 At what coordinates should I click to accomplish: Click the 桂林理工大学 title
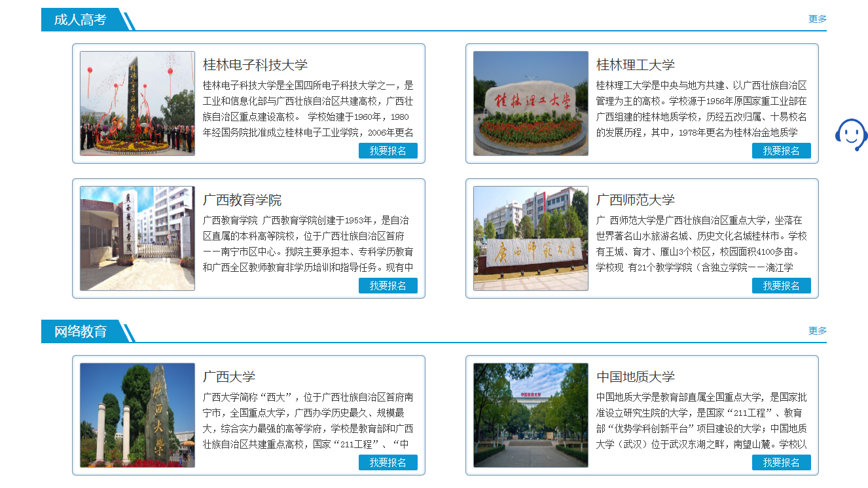click(x=636, y=65)
